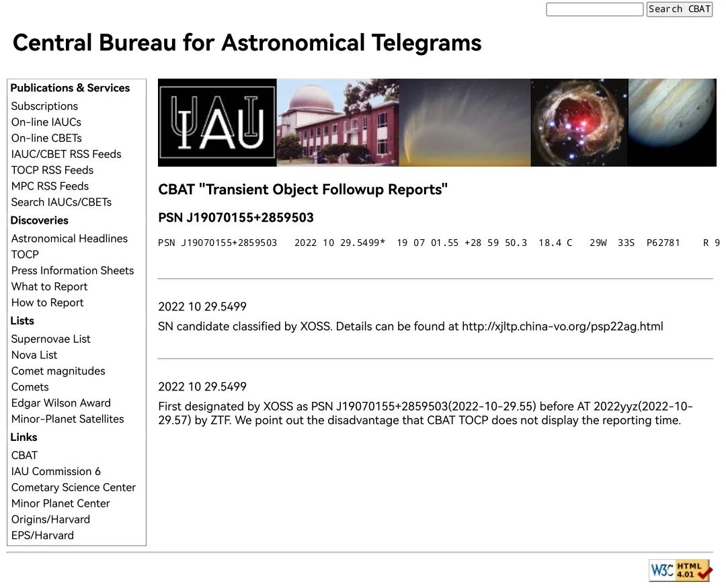Open Edgar Wilson Award link
This screenshot has height=588, width=726.
click(61, 403)
